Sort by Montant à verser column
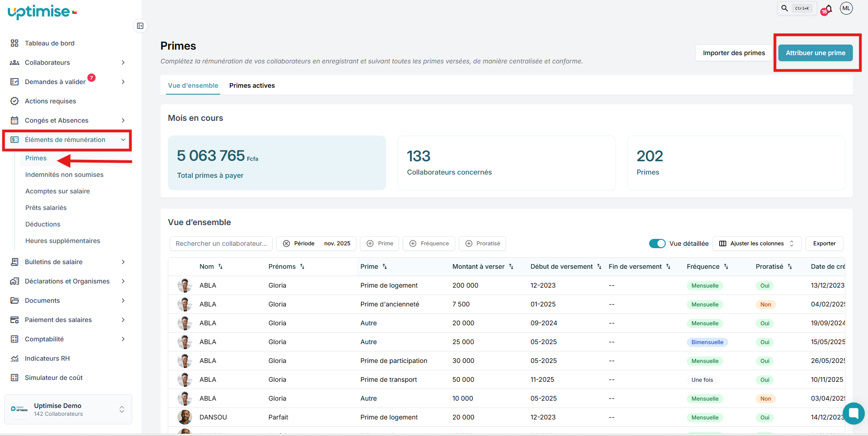Screen dimensions: 868x436 click(511, 266)
